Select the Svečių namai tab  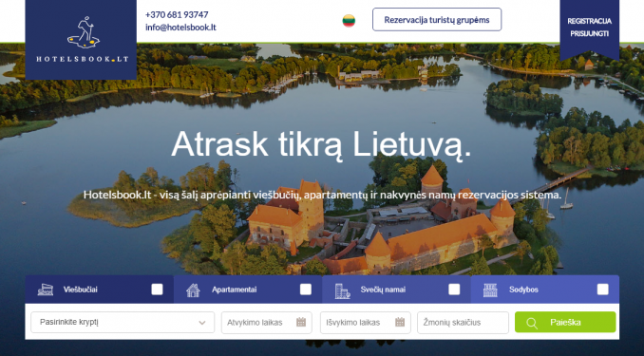click(396, 290)
